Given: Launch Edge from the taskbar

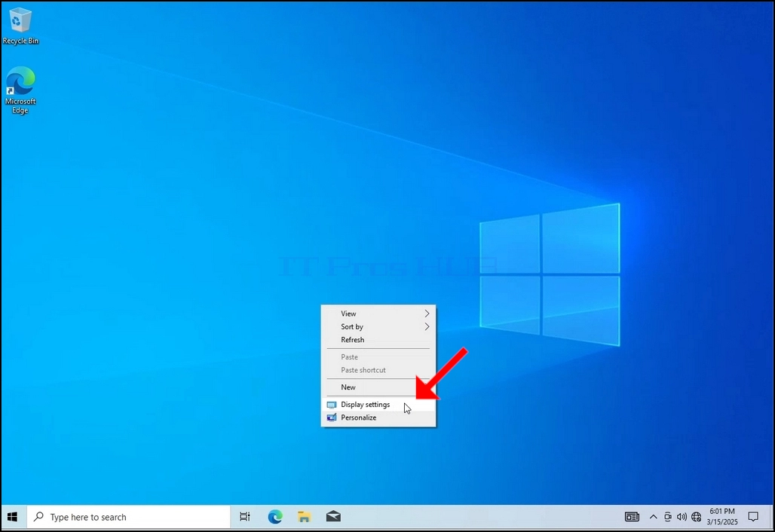Looking at the screenshot, I should pyautogui.click(x=275, y=517).
